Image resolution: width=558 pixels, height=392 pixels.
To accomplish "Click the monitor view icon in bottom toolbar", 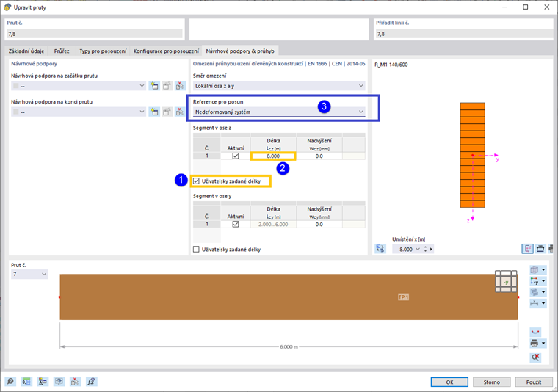I will pyautogui.click(x=59, y=382).
